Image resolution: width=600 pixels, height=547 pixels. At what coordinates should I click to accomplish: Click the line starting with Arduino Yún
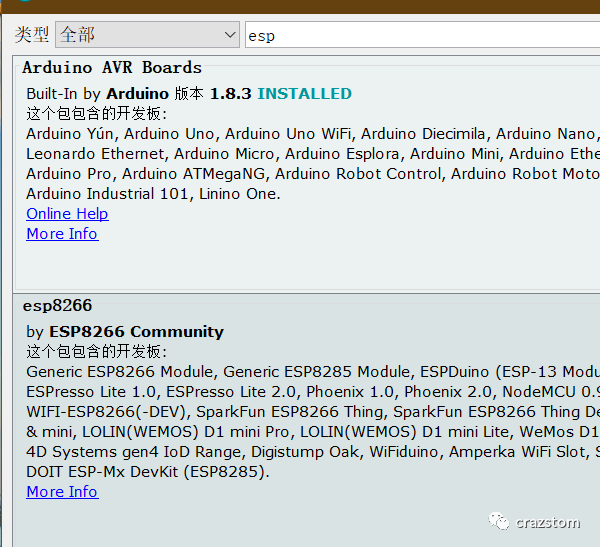click(x=313, y=134)
